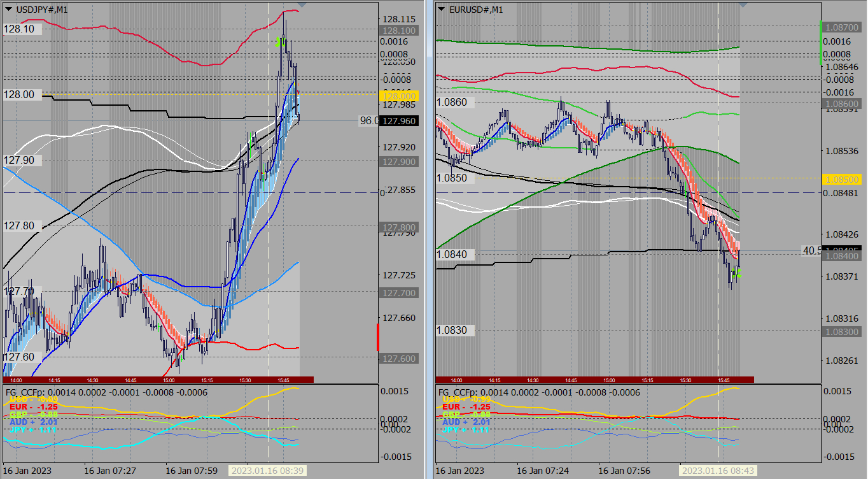Image resolution: width=868 pixels, height=479 pixels.
Task: Click the USDJPY chart shift triangle marker
Action: click(x=302, y=4)
